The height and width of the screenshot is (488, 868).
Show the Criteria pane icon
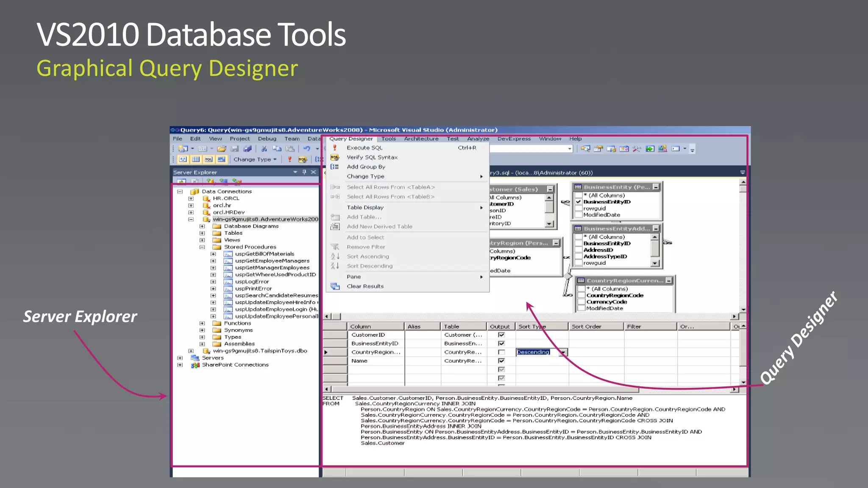point(196,159)
